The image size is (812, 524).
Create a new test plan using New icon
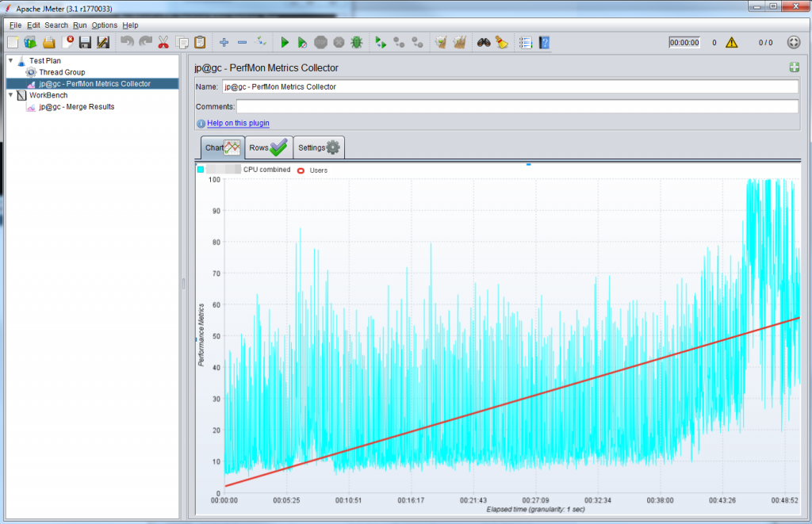13,43
